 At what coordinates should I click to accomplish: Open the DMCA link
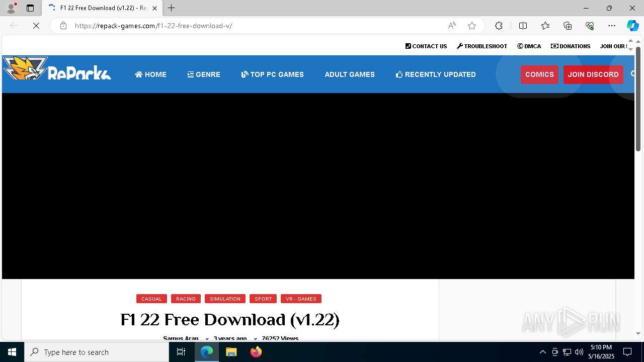(x=529, y=46)
